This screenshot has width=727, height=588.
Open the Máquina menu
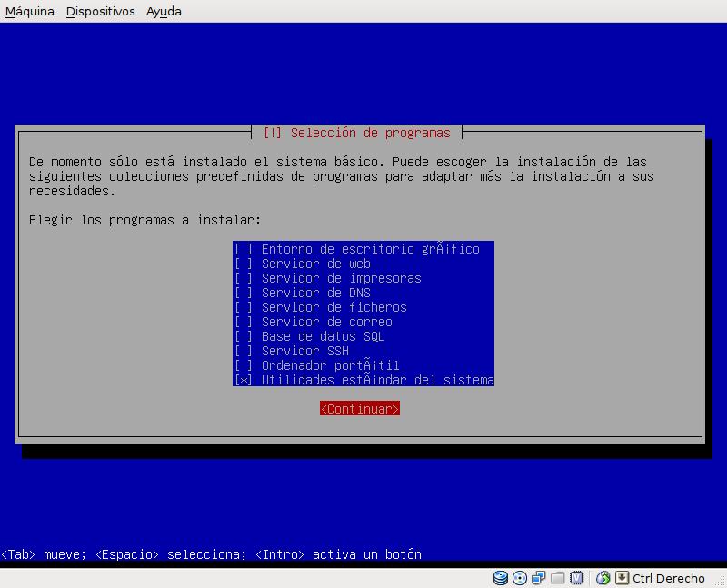tap(30, 11)
